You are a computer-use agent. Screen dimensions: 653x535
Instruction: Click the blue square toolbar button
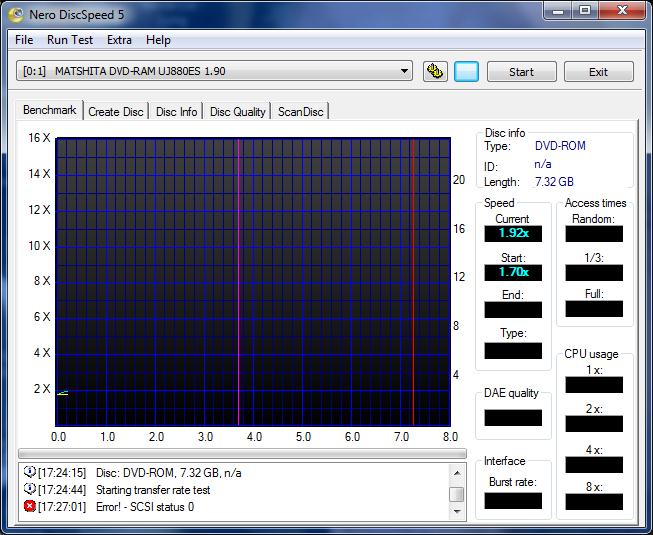[x=466, y=72]
